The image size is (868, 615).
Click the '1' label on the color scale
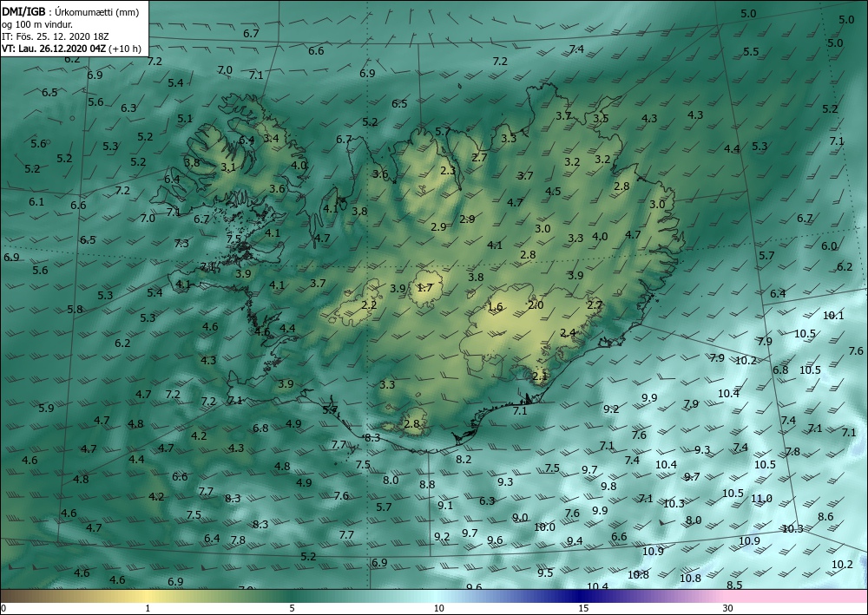(148, 609)
